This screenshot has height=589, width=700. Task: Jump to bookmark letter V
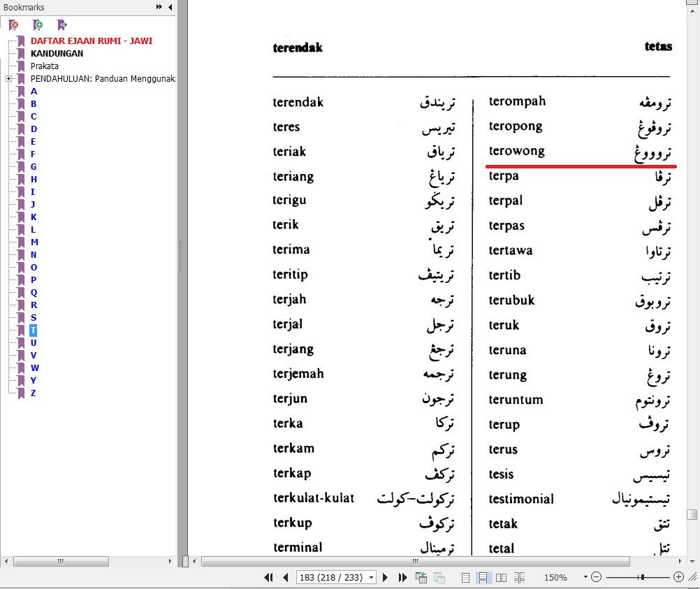pos(34,356)
